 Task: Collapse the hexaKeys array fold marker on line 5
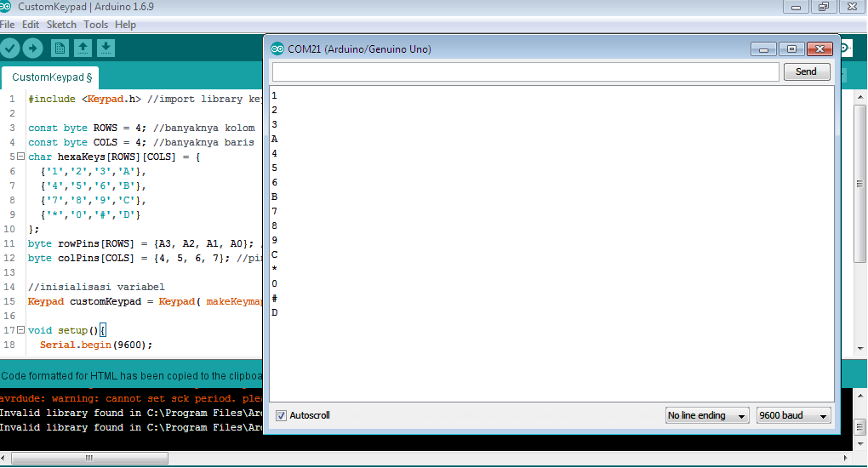click(x=20, y=157)
